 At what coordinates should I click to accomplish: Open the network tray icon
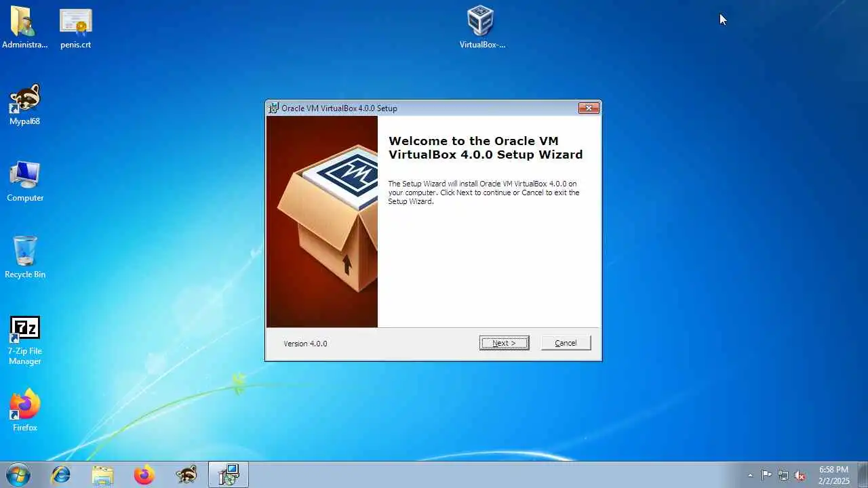coord(783,475)
